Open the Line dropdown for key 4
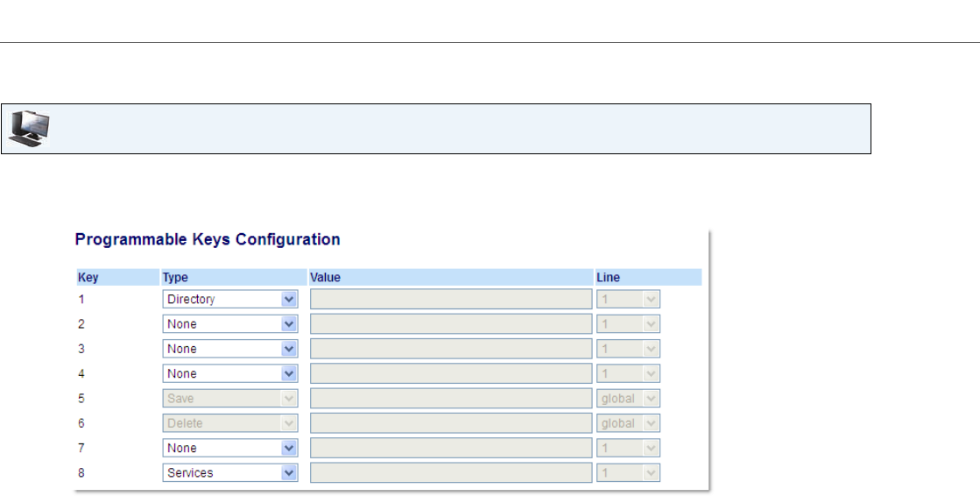This screenshot has width=980, height=496. (628, 373)
